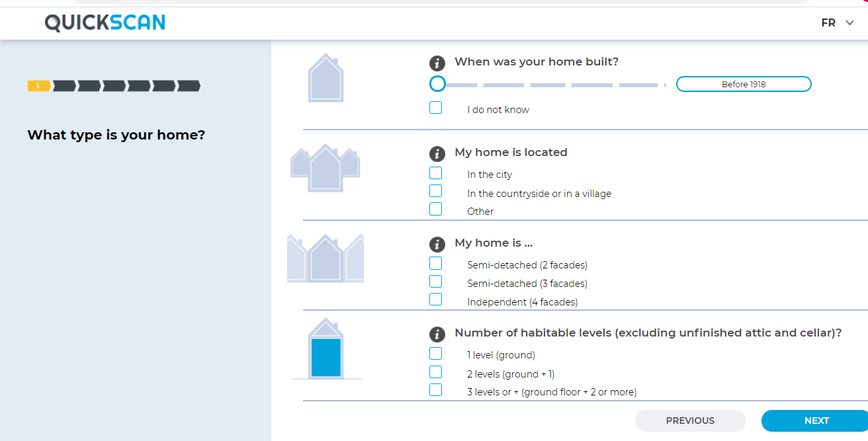This screenshot has width=868, height=441.
Task: Tick Independent (4 facades) option
Action: (435, 300)
